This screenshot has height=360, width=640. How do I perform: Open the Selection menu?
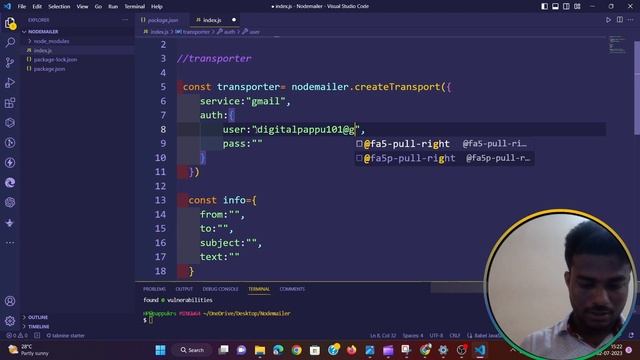[x=59, y=7]
